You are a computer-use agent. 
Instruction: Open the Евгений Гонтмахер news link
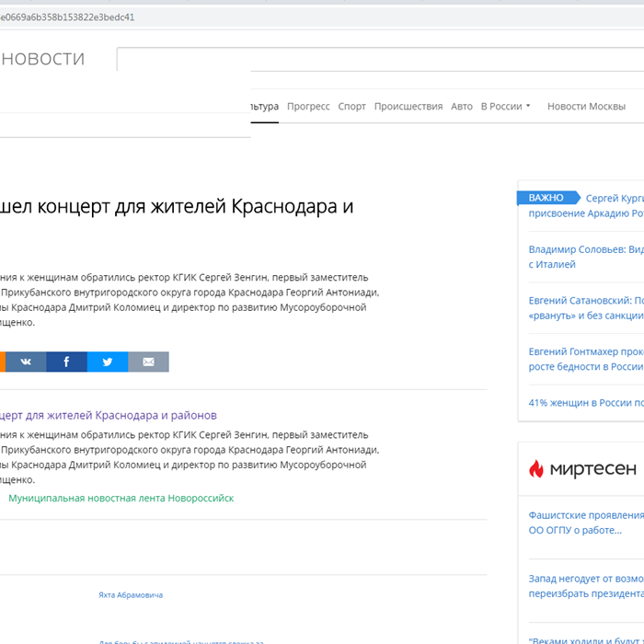pyautogui.click(x=586, y=359)
